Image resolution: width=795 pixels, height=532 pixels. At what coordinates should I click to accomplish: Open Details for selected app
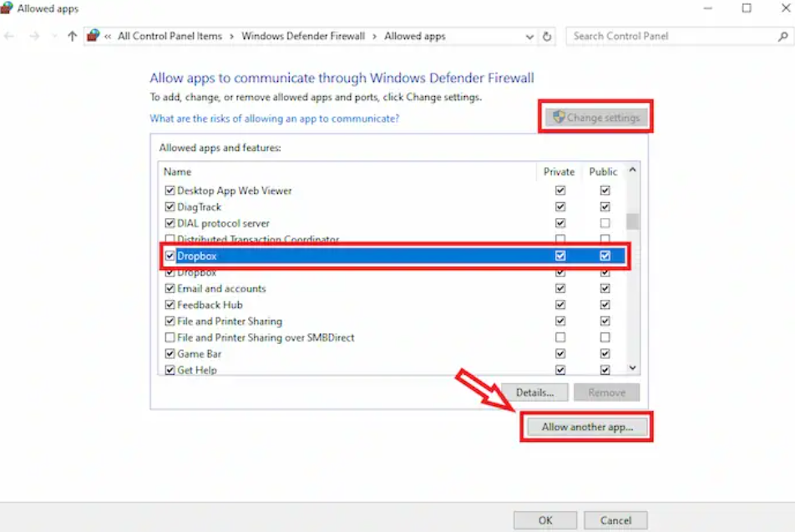[535, 393]
